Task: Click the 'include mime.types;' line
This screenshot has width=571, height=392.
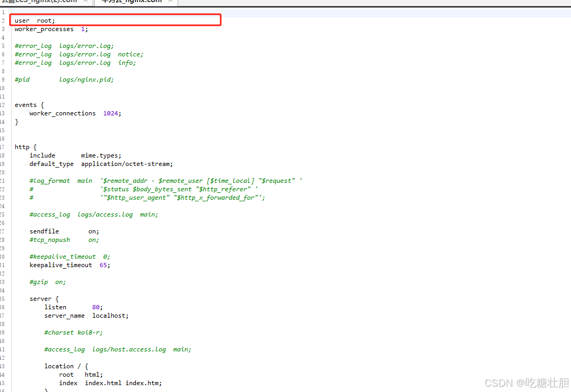Action: pyautogui.click(x=75, y=155)
